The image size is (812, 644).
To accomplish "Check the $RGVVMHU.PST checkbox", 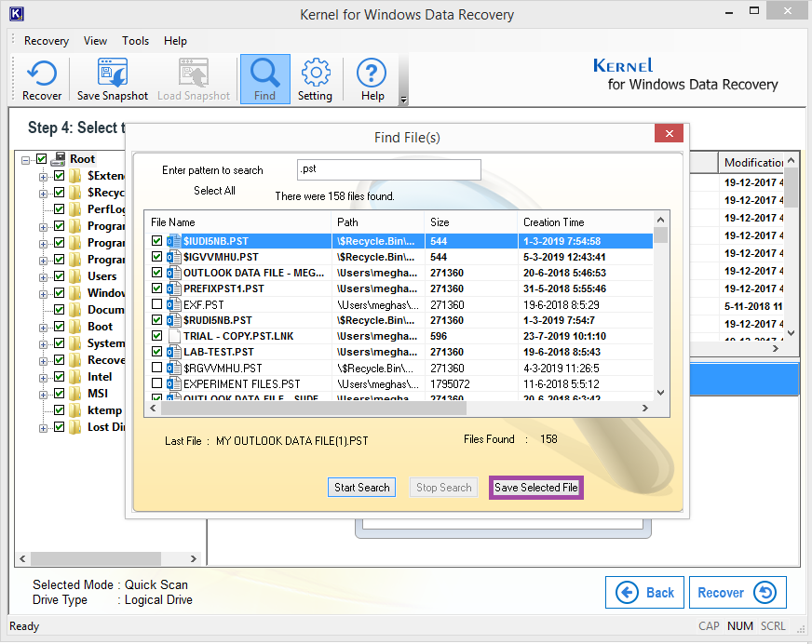I will tap(156, 368).
